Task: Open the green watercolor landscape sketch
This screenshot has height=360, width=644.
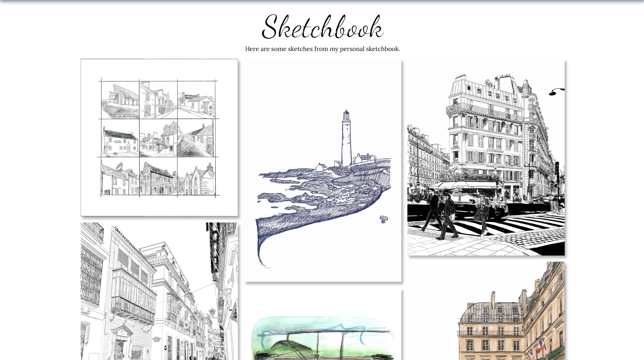Action: (x=323, y=339)
